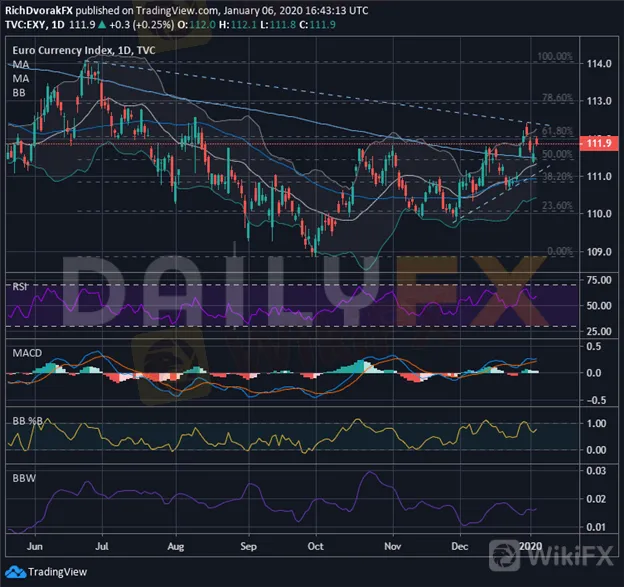Click the BB indicator label
This screenshot has width=624, height=587.
pos(19,93)
